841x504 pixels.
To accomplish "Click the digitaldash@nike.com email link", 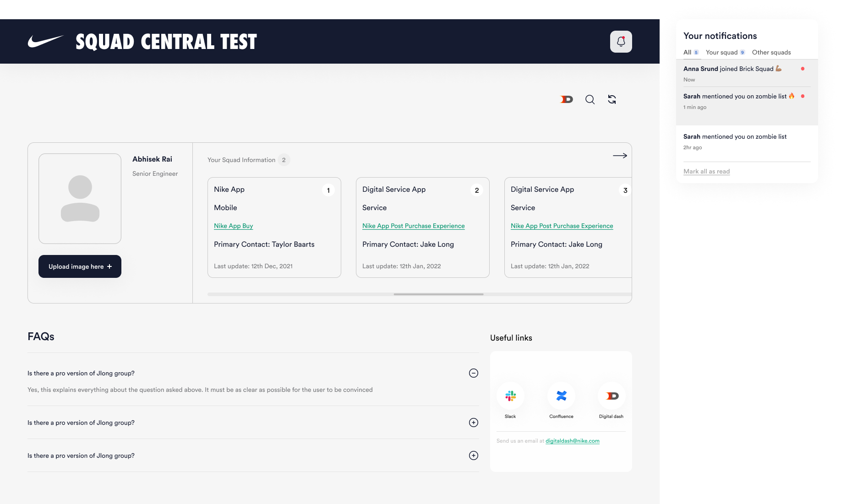I will coord(572,441).
